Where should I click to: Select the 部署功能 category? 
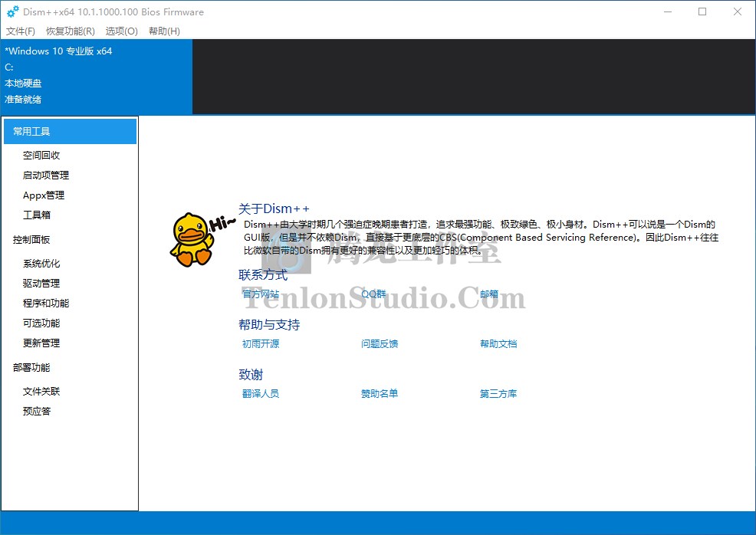(31, 367)
